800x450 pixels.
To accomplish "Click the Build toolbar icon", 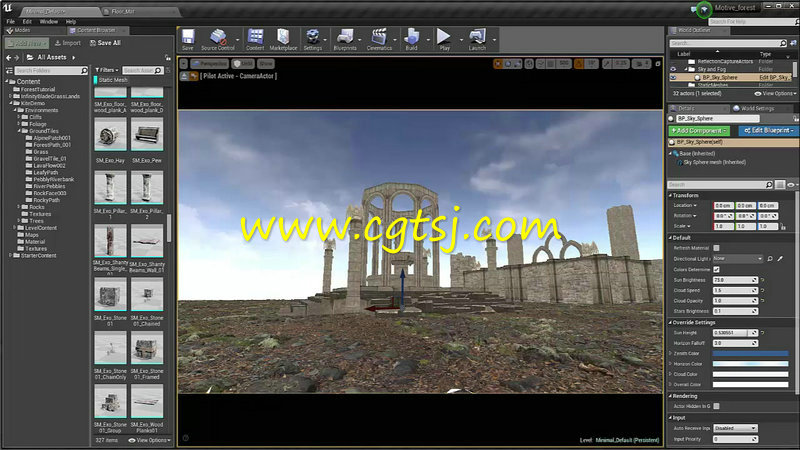I will pyautogui.click(x=411, y=39).
